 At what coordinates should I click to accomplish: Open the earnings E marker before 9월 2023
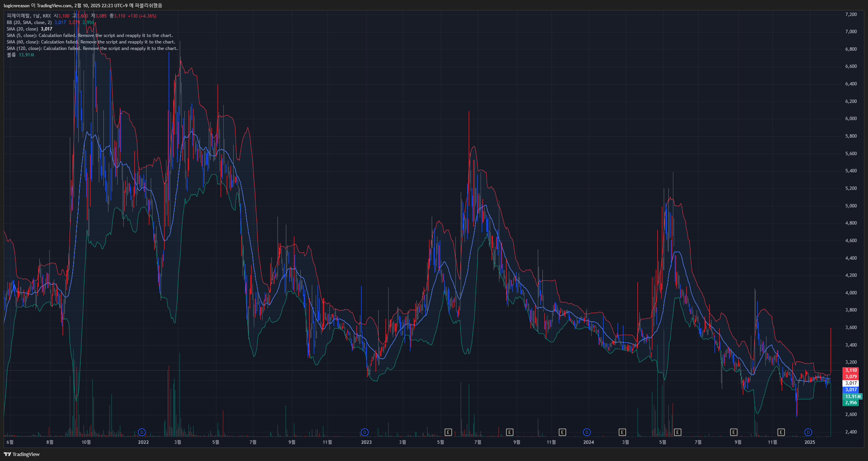510,432
